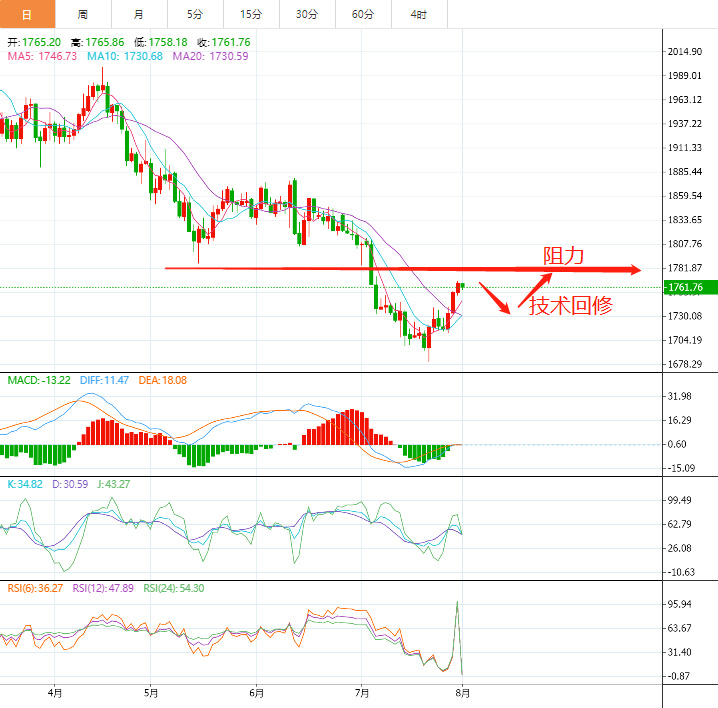Switch chart to 5分 interval
The width and height of the screenshot is (718, 708).
(194, 15)
